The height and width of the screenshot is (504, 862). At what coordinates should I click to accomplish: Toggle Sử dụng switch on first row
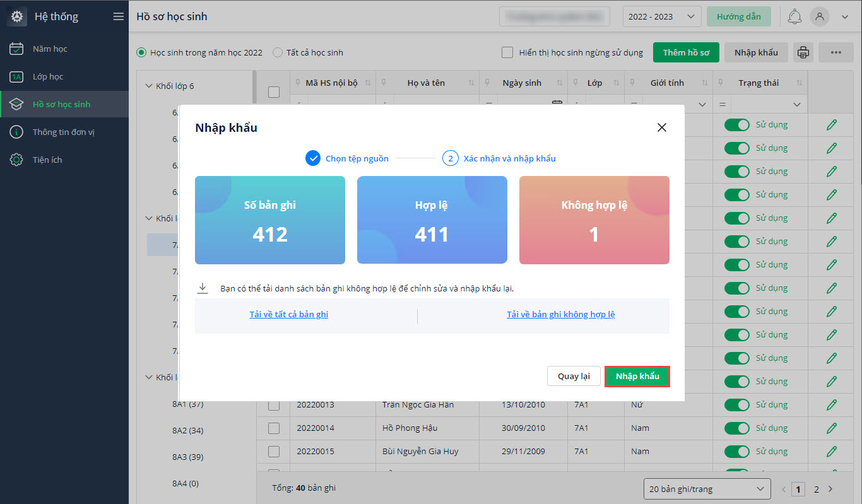point(736,125)
